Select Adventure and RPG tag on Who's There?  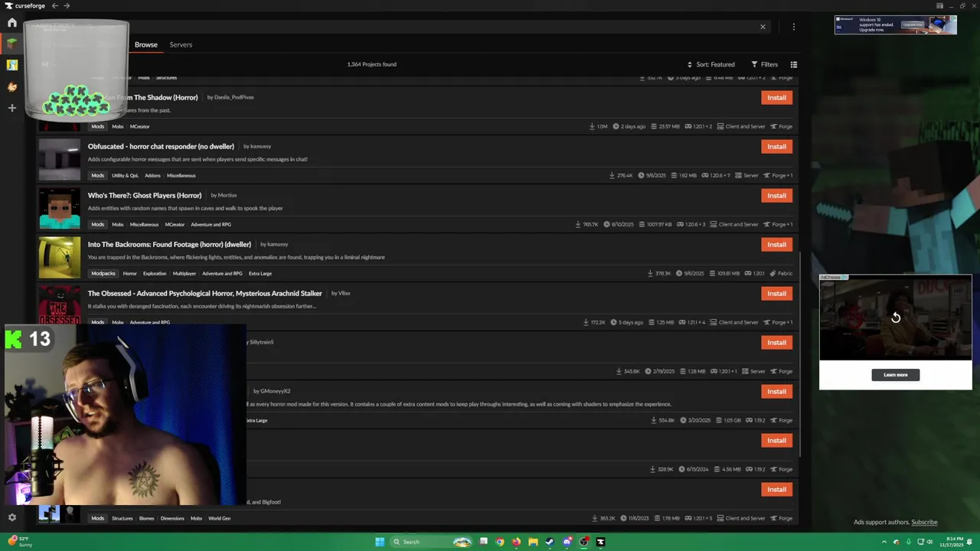211,224
